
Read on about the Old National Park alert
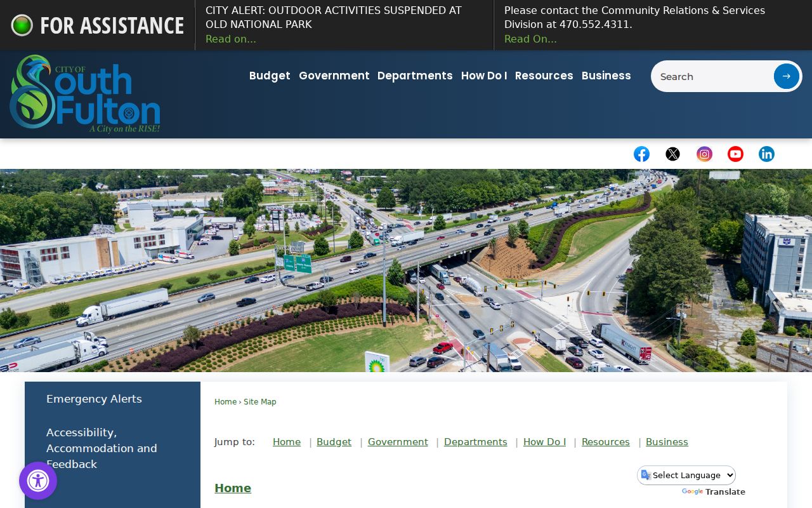point(231,39)
